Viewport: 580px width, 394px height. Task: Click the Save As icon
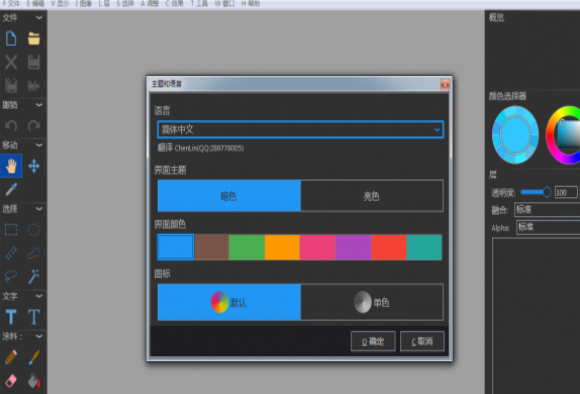[x=11, y=85]
